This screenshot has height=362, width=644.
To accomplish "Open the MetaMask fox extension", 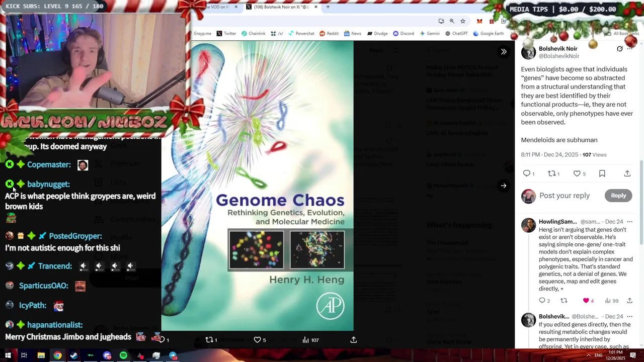I will (x=479, y=21).
